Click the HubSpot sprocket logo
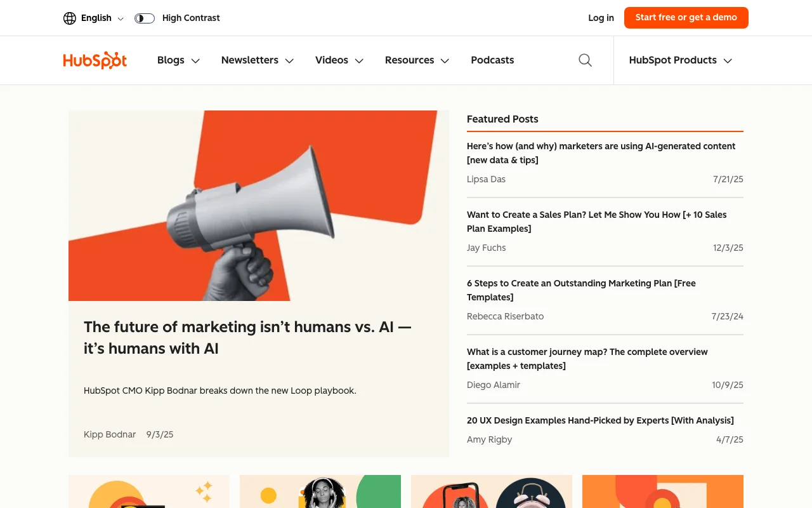The image size is (812, 508). 95,60
